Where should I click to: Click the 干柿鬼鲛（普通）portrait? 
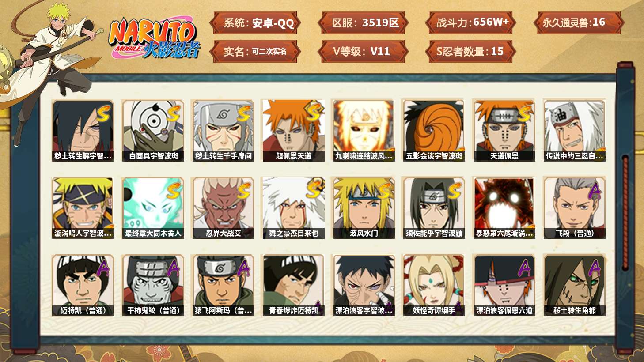point(153,285)
